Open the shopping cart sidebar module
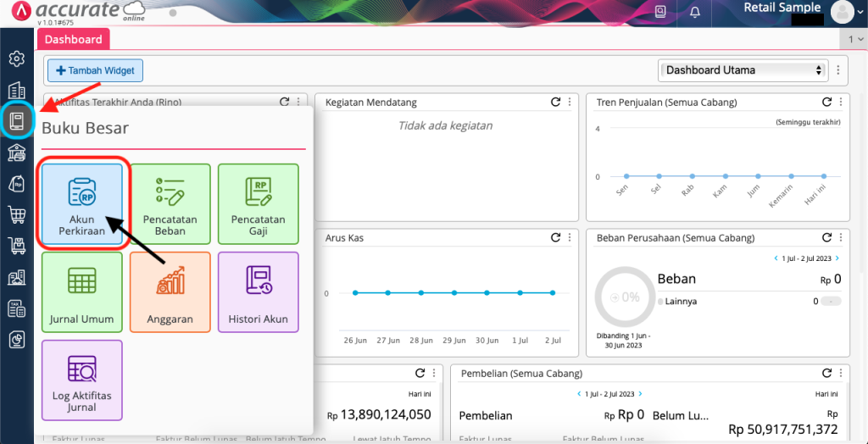The height and width of the screenshot is (444, 868). (16, 215)
